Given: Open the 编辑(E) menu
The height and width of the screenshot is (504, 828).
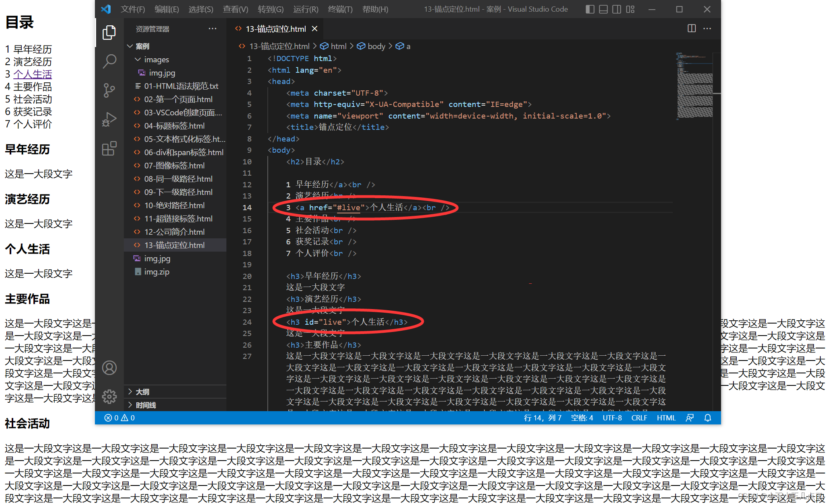Looking at the screenshot, I should (167, 9).
